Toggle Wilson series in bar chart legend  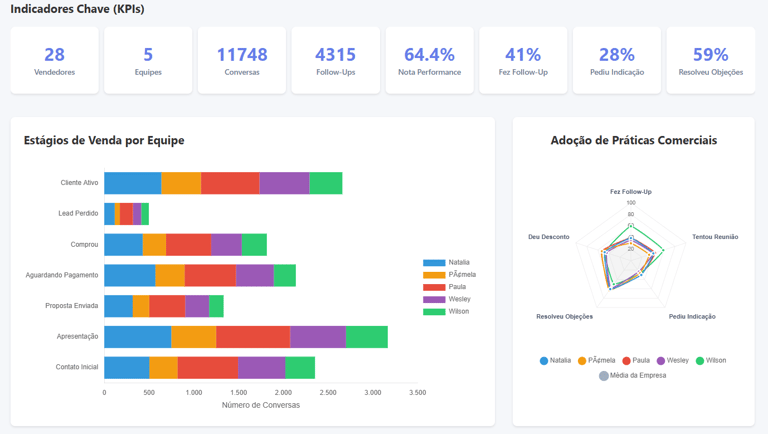(446, 312)
